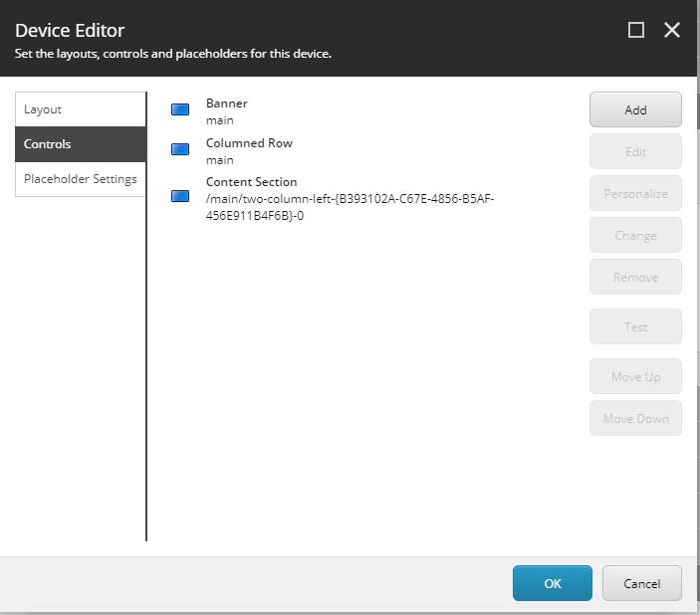Click the Personalize button
700x615 pixels.
635,193
